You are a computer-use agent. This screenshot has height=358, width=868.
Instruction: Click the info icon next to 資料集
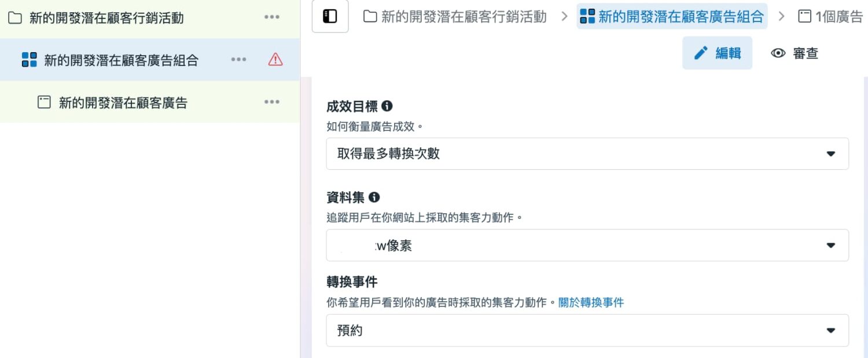click(x=373, y=197)
